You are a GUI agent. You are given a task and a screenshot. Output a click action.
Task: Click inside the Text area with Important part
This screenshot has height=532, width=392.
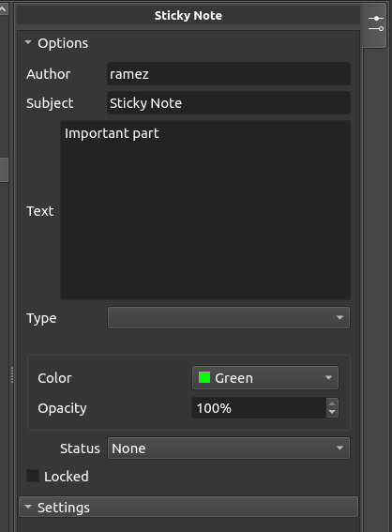tap(205, 210)
